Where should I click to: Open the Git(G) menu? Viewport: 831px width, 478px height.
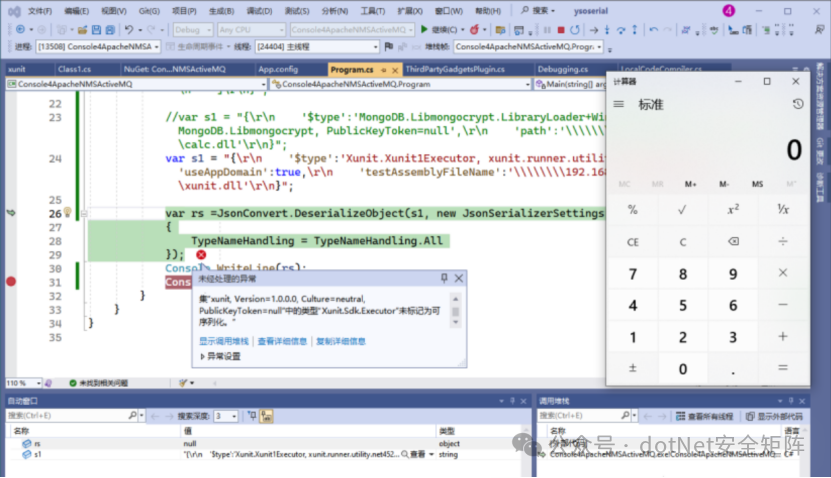click(149, 11)
